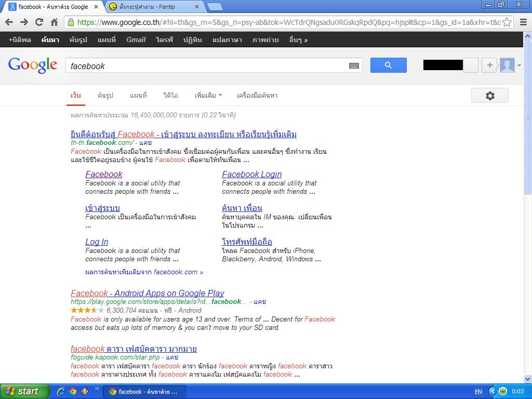
Task: Switch to the Pantip tab
Action: click(x=155, y=7)
